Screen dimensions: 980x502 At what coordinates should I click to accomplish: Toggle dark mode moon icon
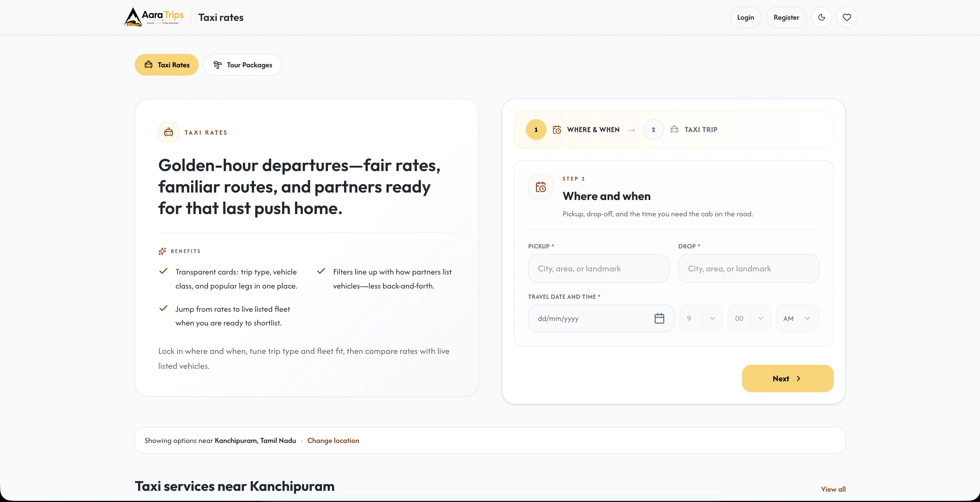tap(821, 17)
